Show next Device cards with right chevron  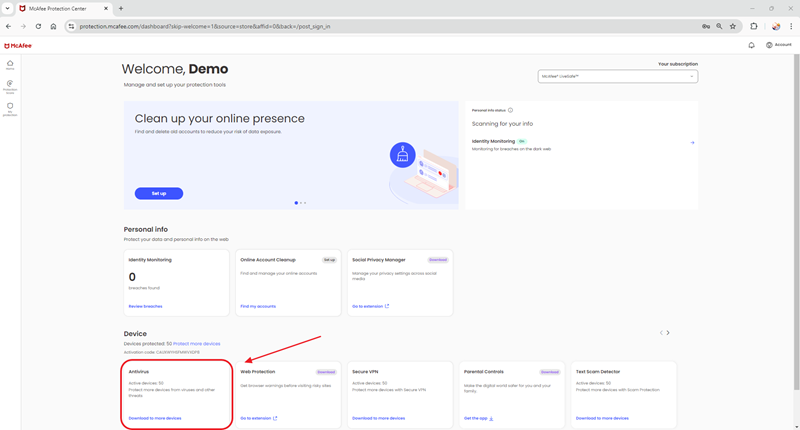coord(668,333)
